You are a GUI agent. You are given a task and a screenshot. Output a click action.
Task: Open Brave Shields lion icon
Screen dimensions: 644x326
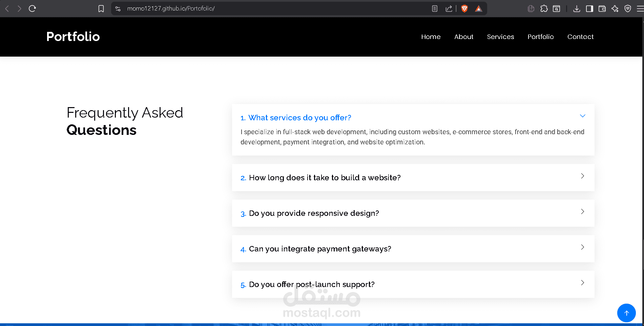(x=464, y=8)
